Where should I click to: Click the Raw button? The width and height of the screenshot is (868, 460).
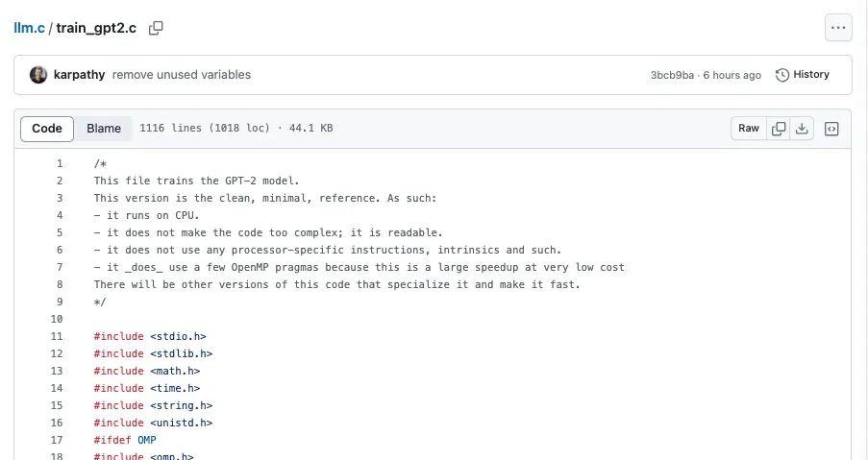pyautogui.click(x=749, y=129)
